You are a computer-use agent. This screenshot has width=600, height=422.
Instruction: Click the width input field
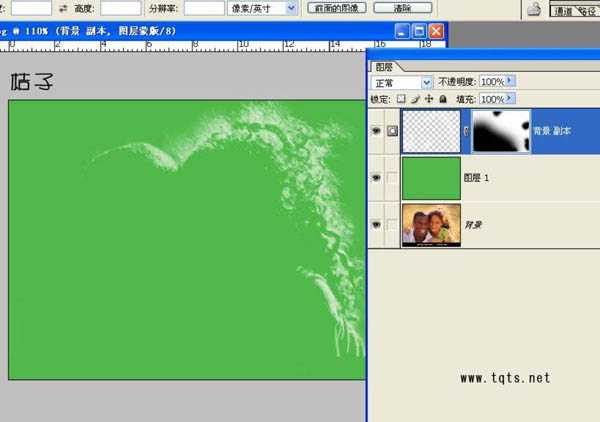[x=31, y=8]
